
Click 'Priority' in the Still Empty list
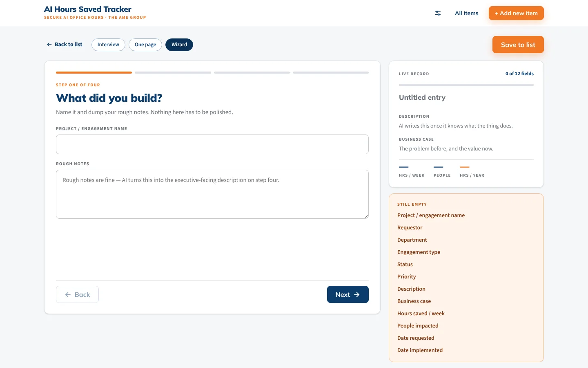click(406, 277)
